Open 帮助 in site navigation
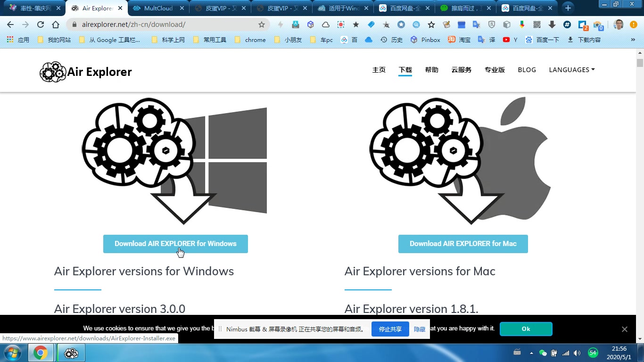The height and width of the screenshot is (362, 644). coord(432,70)
